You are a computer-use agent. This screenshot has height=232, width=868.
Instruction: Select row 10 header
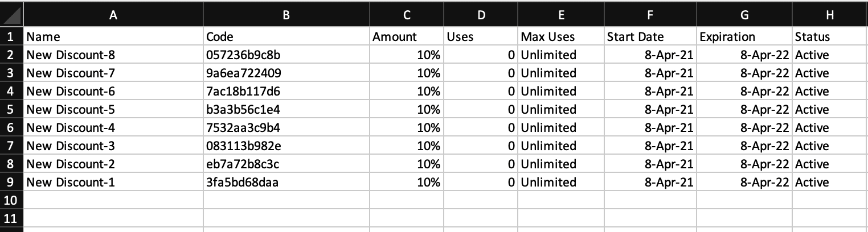click(11, 201)
